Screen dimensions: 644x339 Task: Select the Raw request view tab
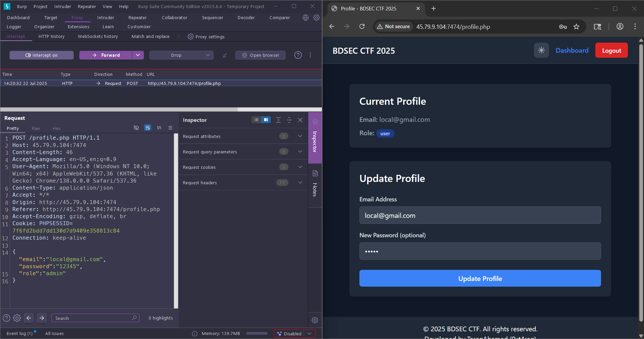tap(36, 128)
